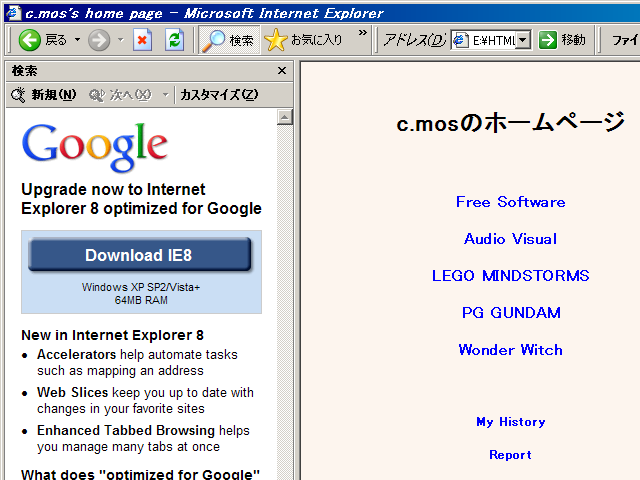The image size is (640, 480).
Task: Click search pane scrollbar up arrow
Action: pos(284,117)
